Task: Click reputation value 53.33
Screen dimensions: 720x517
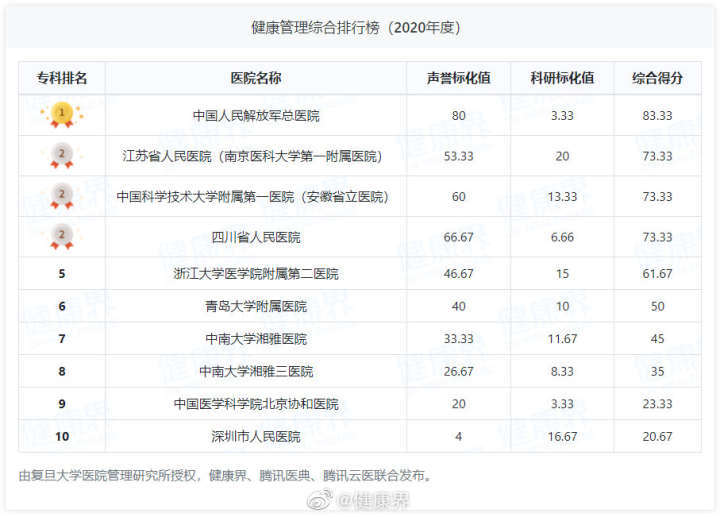Action: click(458, 156)
